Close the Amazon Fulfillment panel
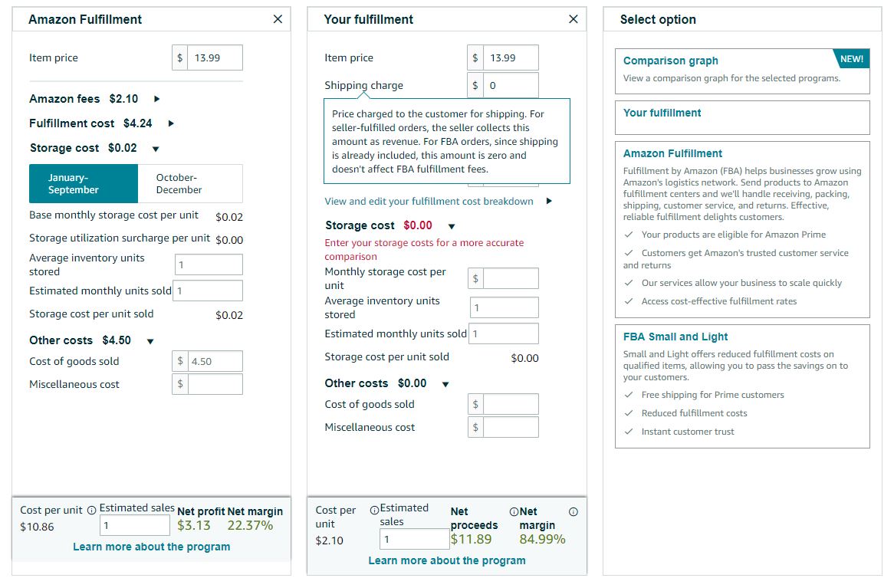894x588 pixels. 278,19
